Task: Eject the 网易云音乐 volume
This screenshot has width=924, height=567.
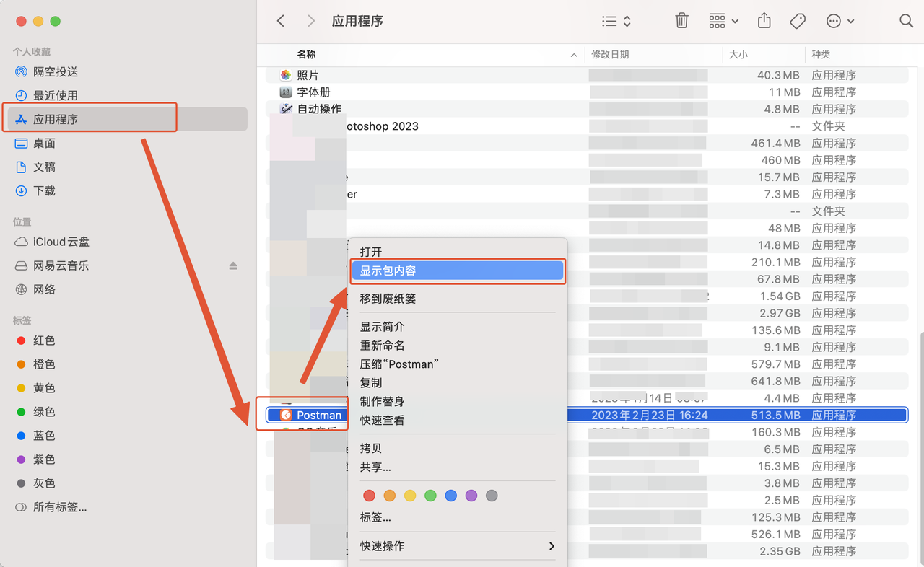Action: (232, 265)
